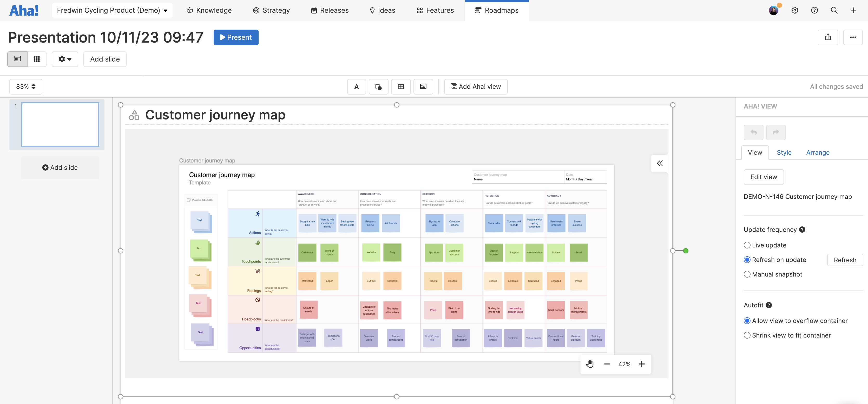Open the Releases menu
This screenshot has width=868, height=404.
(x=330, y=10)
